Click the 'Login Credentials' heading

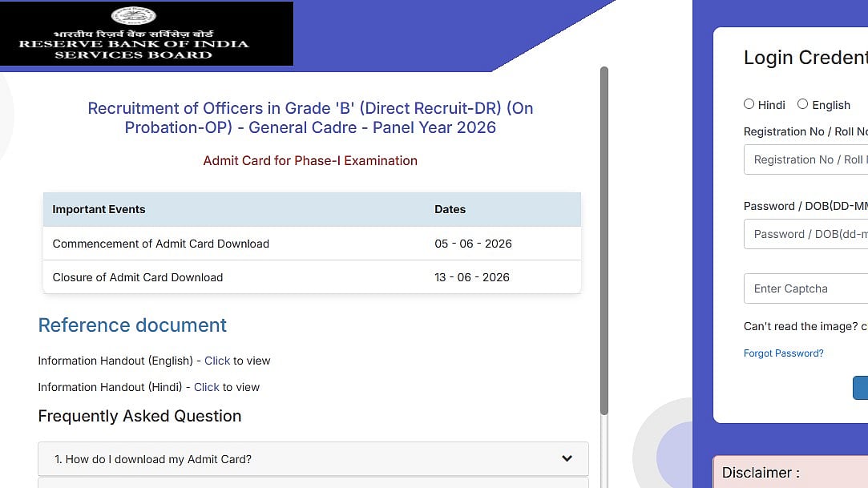pyautogui.click(x=806, y=58)
